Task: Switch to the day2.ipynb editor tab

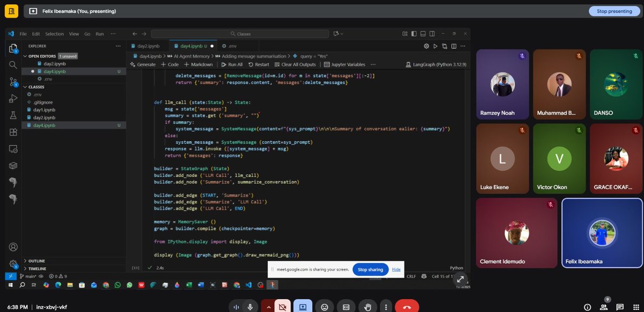Action: pos(147,46)
